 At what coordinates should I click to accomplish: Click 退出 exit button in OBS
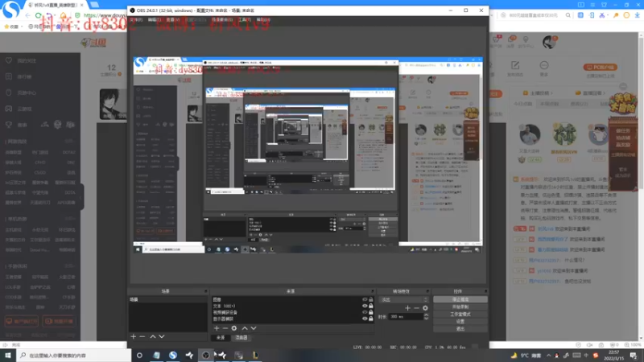coord(460,329)
